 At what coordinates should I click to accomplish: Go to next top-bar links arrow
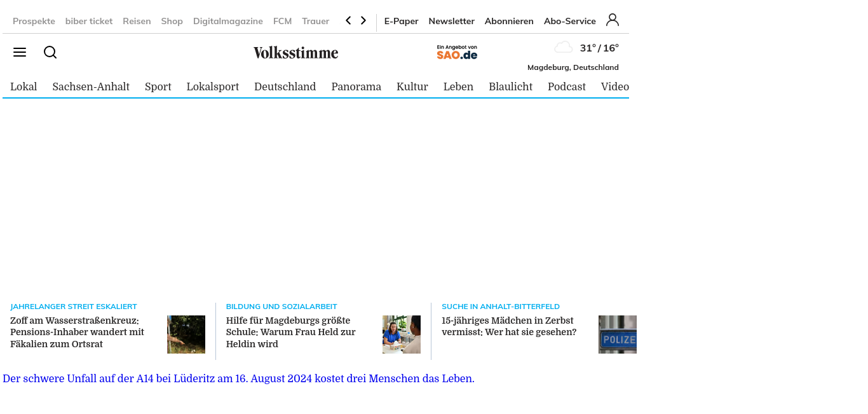[363, 20]
